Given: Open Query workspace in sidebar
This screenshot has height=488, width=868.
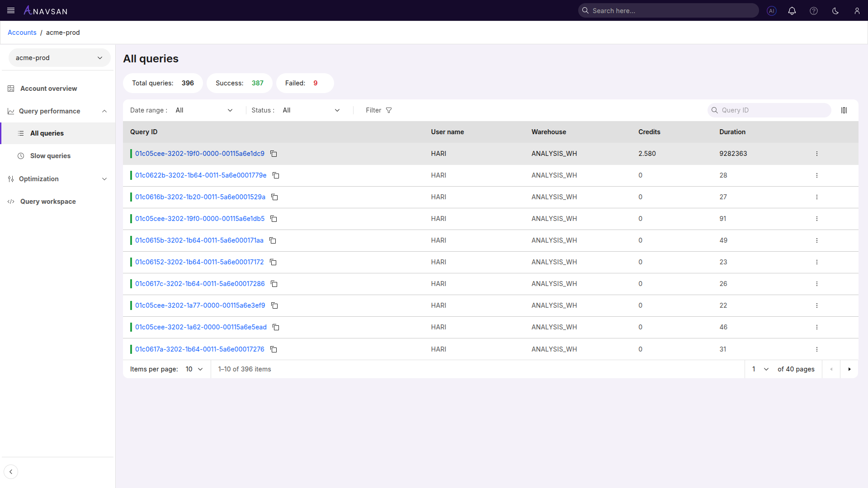Looking at the screenshot, I should tap(48, 202).
